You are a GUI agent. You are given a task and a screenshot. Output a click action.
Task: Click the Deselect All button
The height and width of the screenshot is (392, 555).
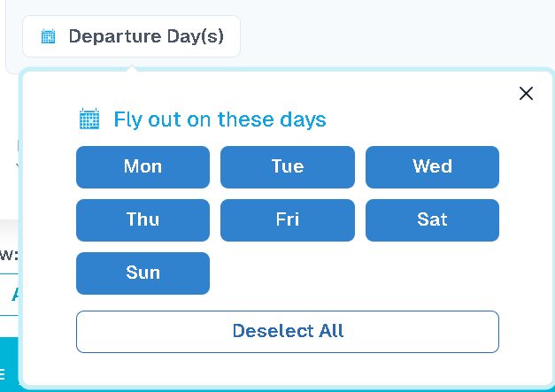pyautogui.click(x=288, y=332)
